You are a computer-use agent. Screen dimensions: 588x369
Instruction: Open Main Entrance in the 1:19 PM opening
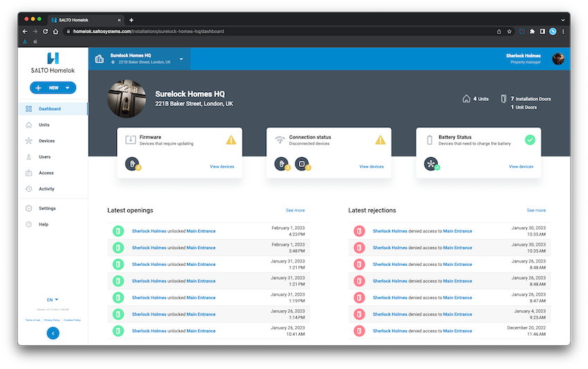pos(201,298)
